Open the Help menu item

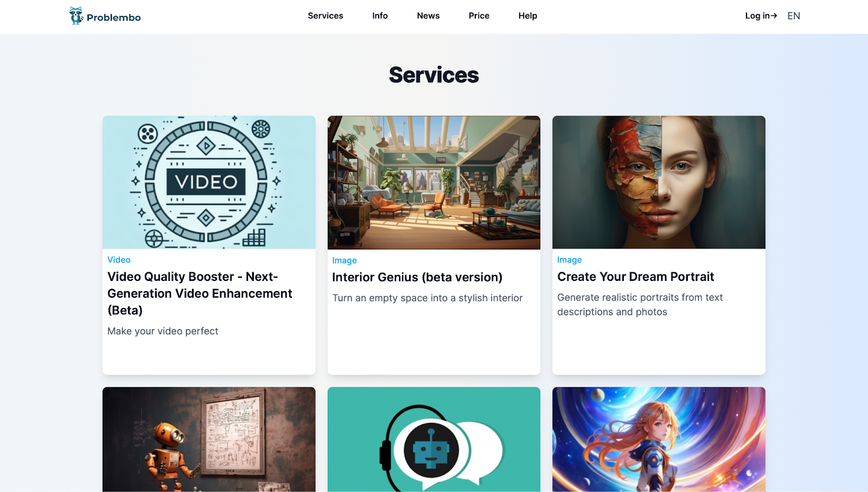(x=528, y=16)
